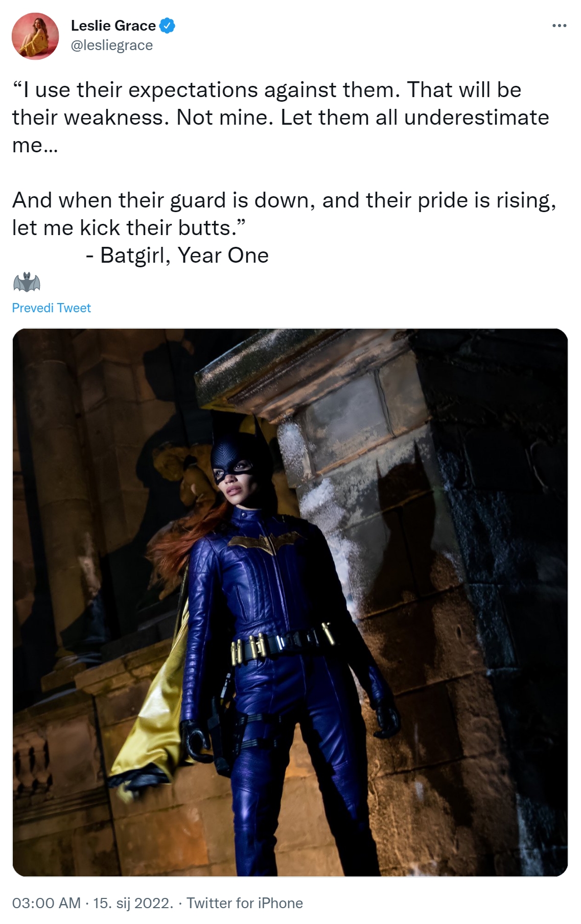Click the Leslie Grace display name

[113, 26]
